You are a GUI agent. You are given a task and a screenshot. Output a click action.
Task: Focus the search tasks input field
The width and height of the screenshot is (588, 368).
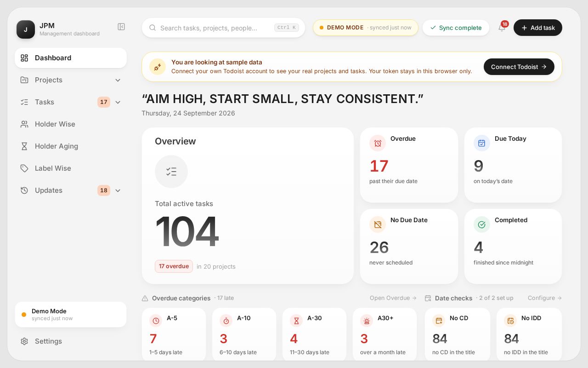tap(223, 28)
